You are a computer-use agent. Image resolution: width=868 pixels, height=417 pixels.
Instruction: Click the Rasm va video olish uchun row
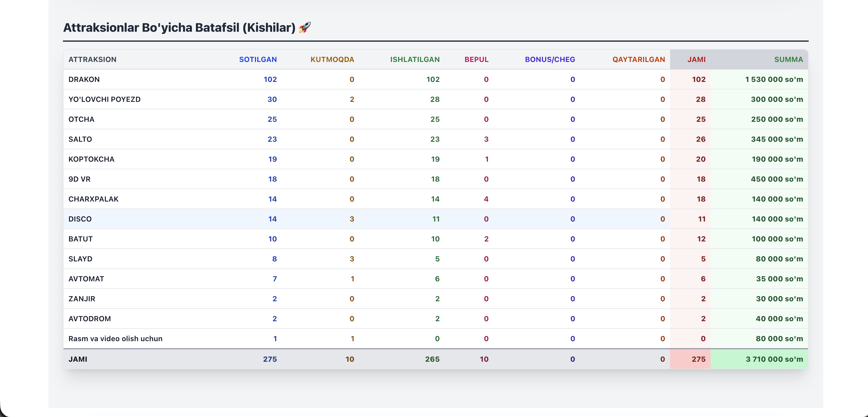115,338
